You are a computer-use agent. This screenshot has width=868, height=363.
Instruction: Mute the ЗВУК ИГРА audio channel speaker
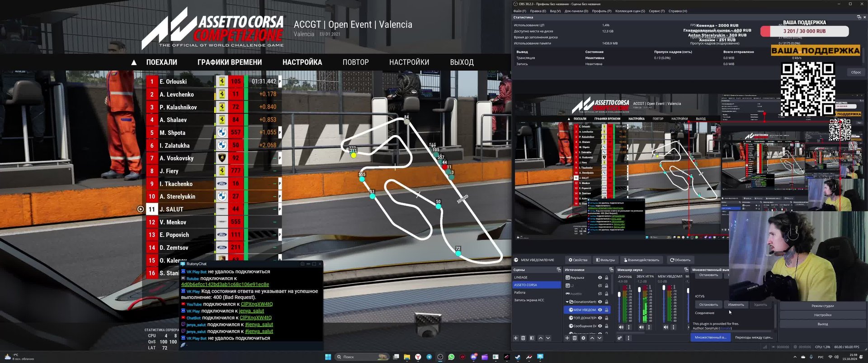coord(642,327)
